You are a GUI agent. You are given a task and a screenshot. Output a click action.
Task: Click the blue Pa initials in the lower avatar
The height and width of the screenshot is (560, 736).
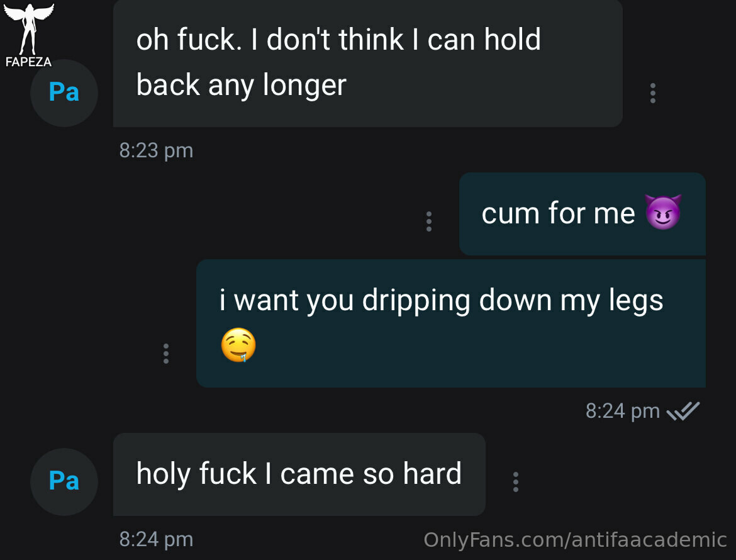coord(64,481)
